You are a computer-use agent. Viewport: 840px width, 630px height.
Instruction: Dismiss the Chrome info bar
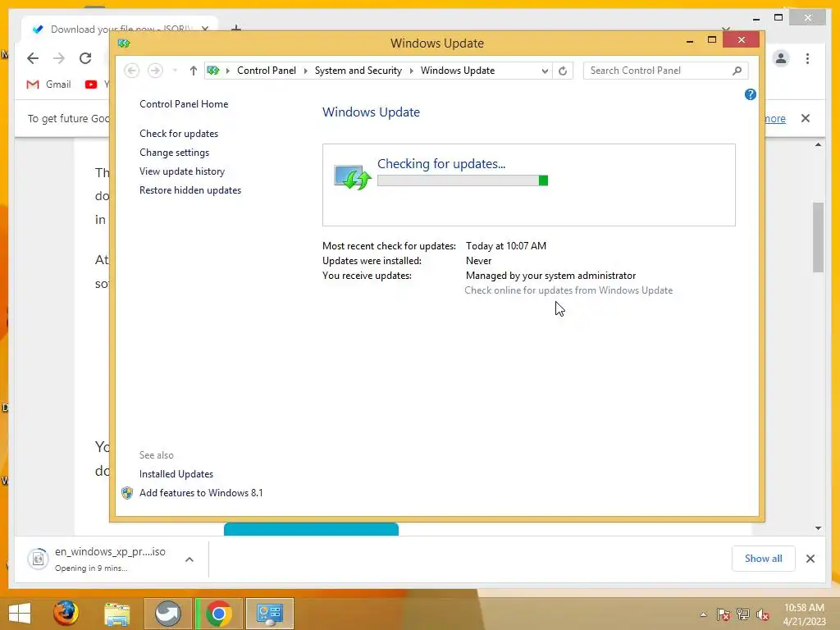806,118
